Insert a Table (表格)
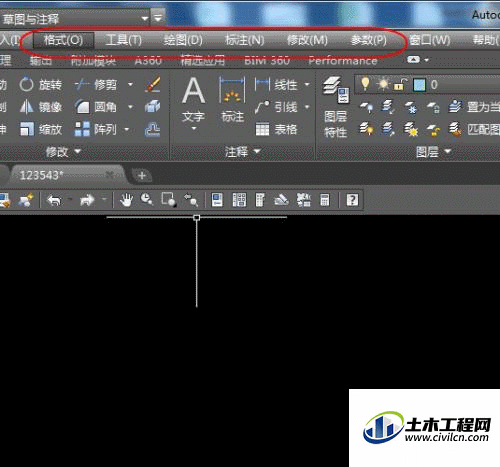The width and height of the screenshot is (500, 467). tap(276, 129)
